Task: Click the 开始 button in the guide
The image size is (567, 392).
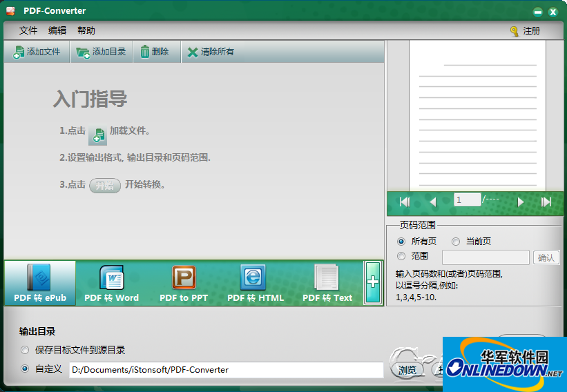Action: pos(105,186)
